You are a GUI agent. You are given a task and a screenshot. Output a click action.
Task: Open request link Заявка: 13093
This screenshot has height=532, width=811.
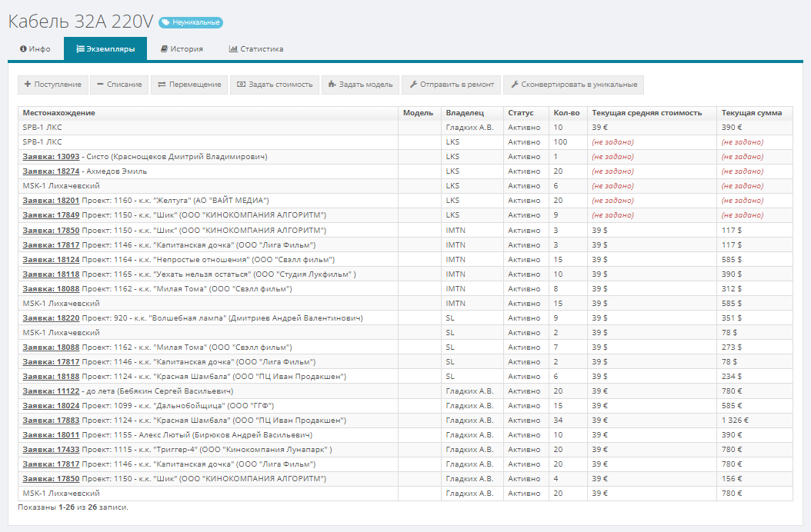tap(51, 157)
